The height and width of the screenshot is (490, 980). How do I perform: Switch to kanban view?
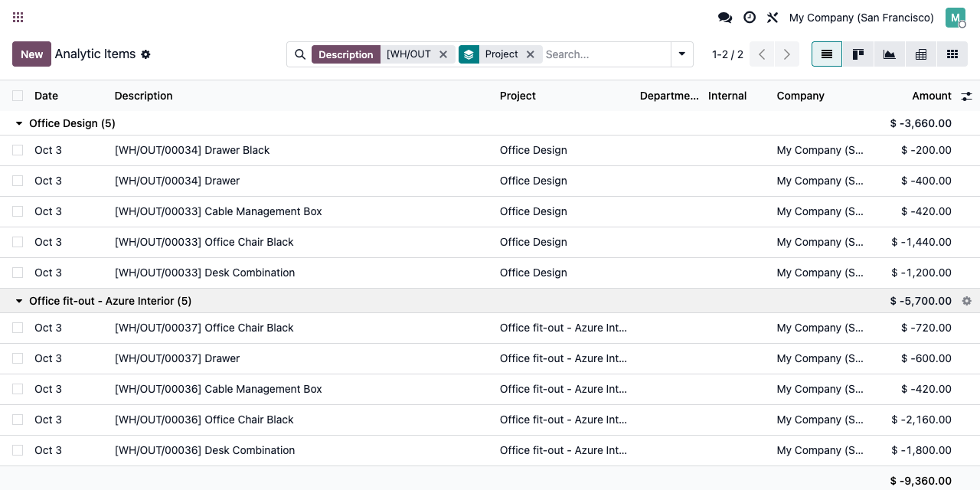(858, 54)
